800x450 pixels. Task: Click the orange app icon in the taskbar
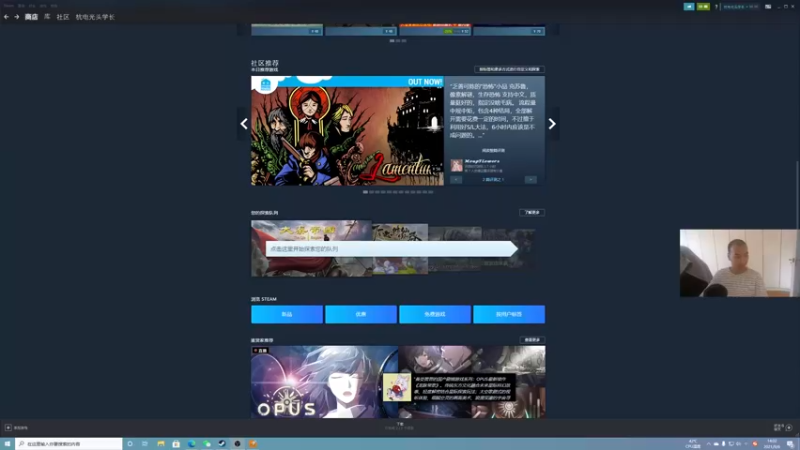click(x=253, y=444)
